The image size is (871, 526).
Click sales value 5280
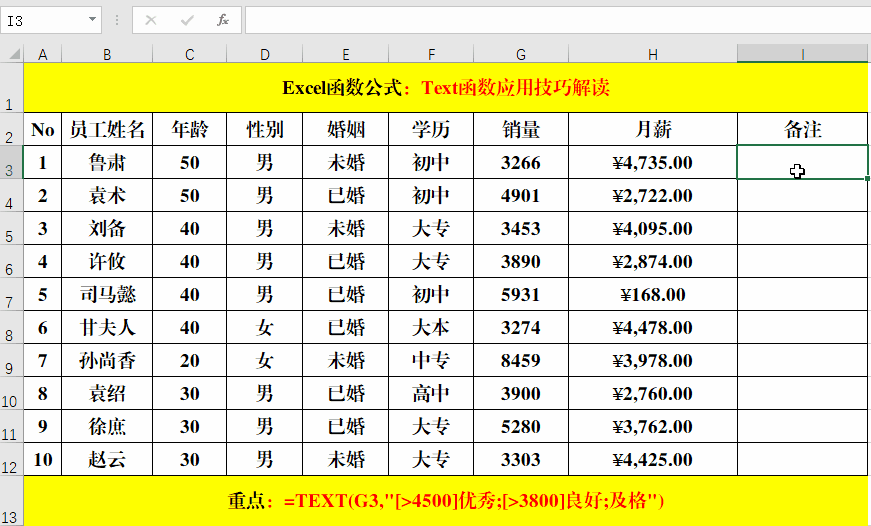coord(521,426)
